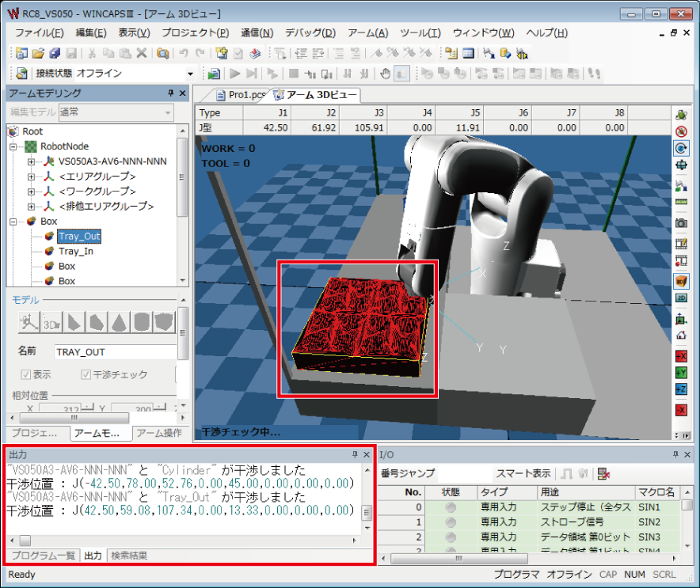Toggle the 表示 checkbox
700x588 pixels.
(x=26, y=375)
